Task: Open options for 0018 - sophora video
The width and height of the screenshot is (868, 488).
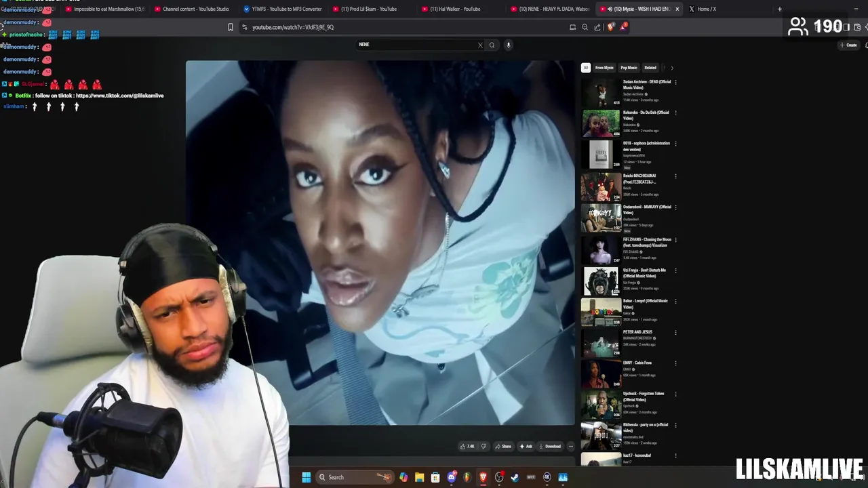Action: pyautogui.click(x=675, y=144)
